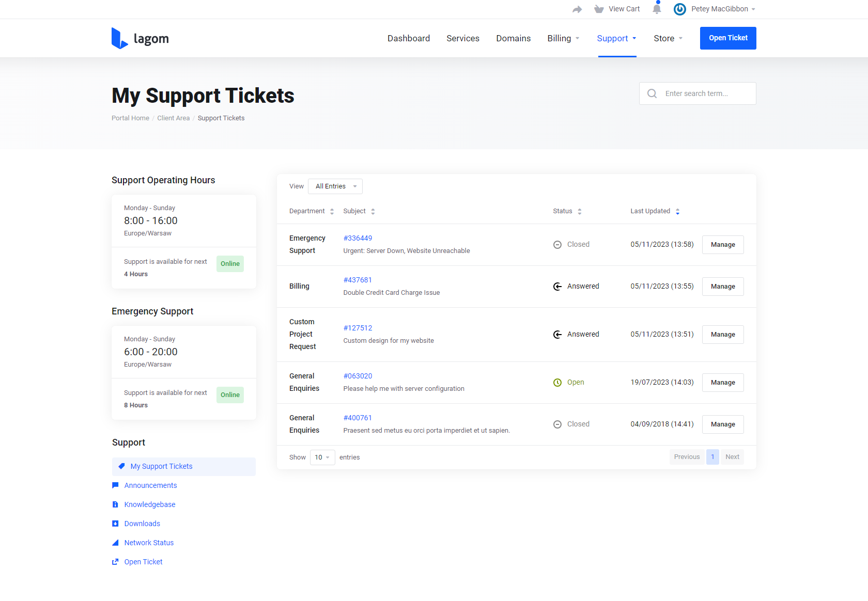Focus the Enter search term field
Screen dimensions: 868x601
(698, 93)
